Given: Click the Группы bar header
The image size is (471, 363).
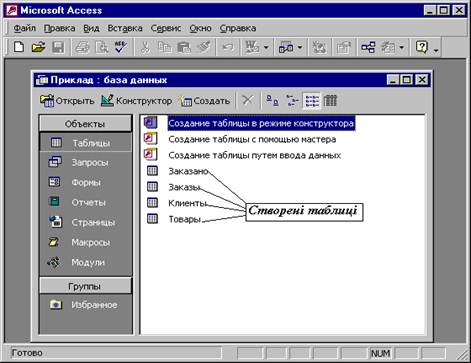Looking at the screenshot, I should tap(85, 286).
